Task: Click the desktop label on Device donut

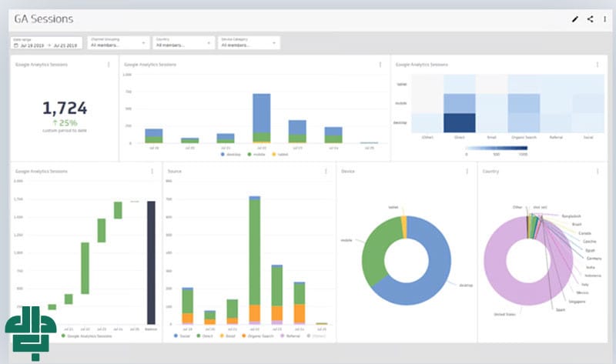Action: (466, 286)
